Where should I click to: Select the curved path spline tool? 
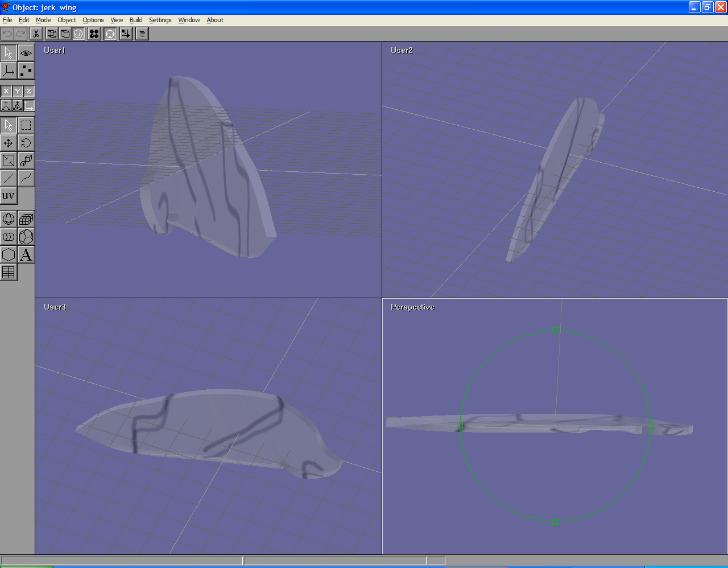[26, 178]
